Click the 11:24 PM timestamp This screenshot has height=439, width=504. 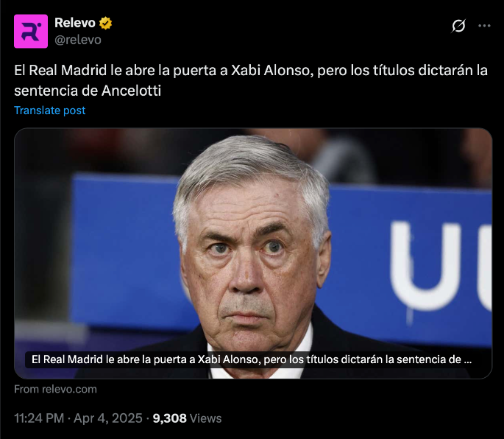pyautogui.click(x=39, y=418)
